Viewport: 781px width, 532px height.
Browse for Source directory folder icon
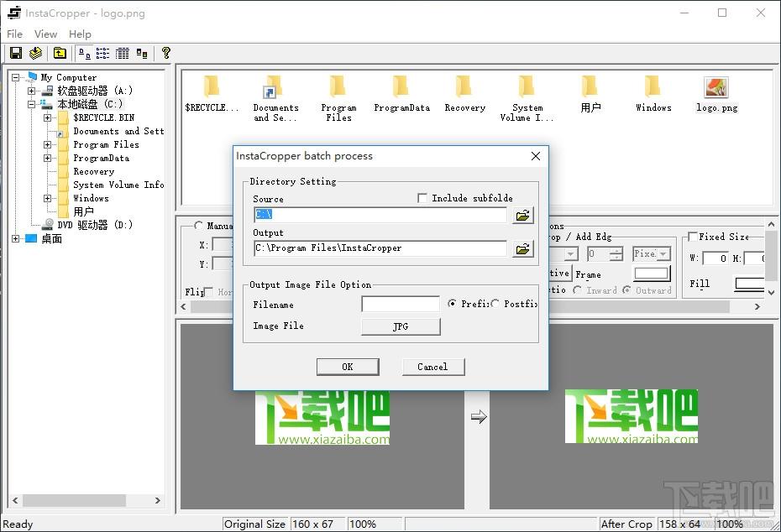522,216
